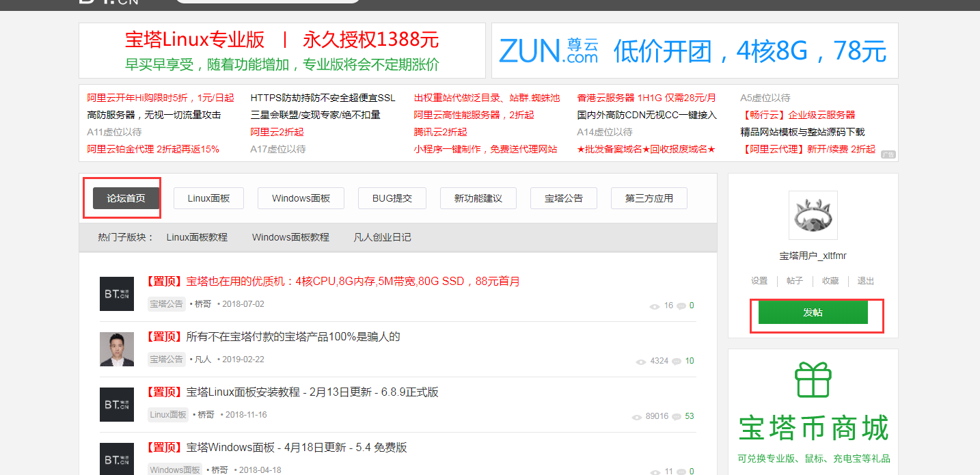Screen dimensions: 980x475
Task: Open user 收藏 link
Action: [x=830, y=281]
